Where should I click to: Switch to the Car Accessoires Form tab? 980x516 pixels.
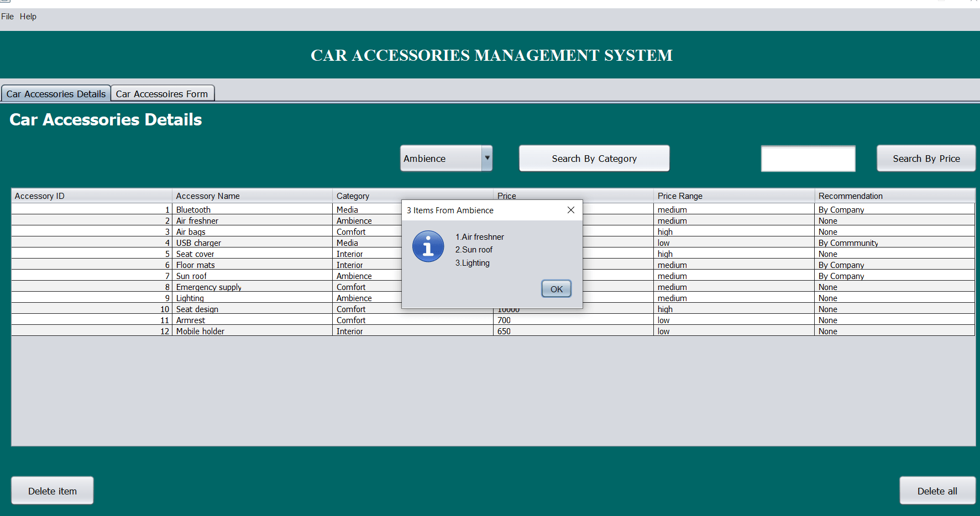(163, 93)
